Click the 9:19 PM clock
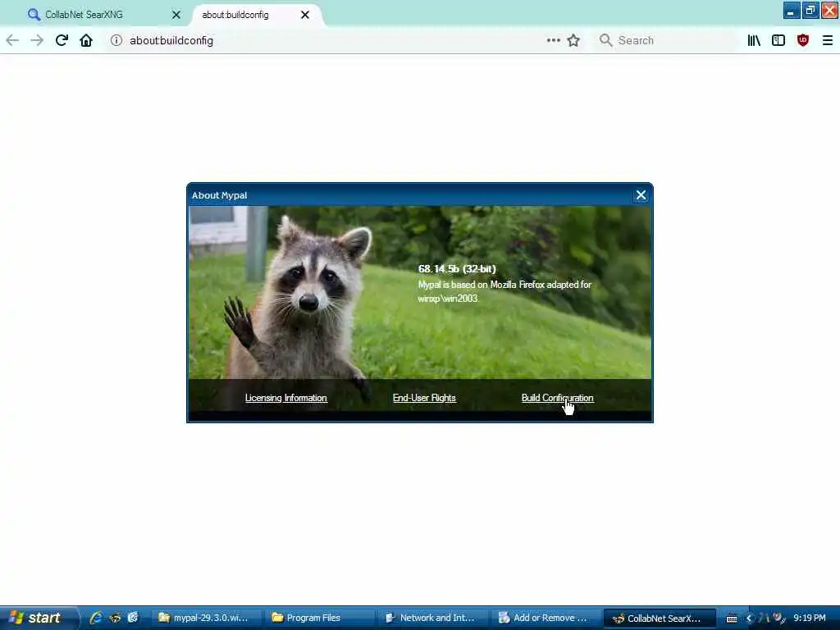Screen dimensions: 840x630 click(x=810, y=618)
